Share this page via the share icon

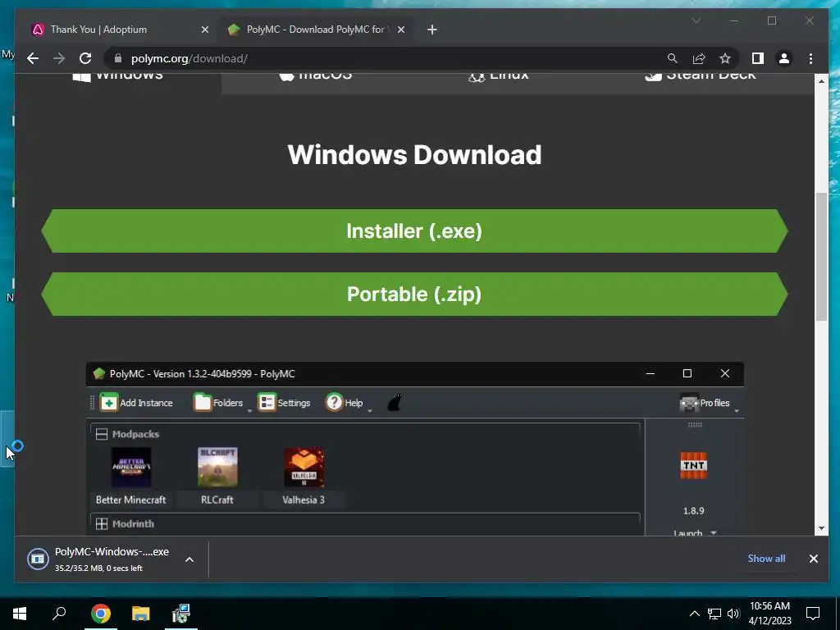[x=699, y=58]
